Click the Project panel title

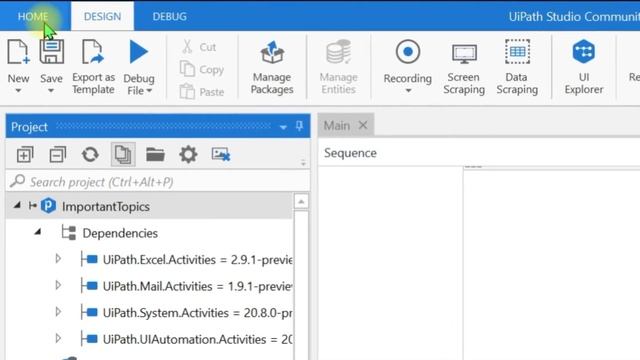click(29, 127)
